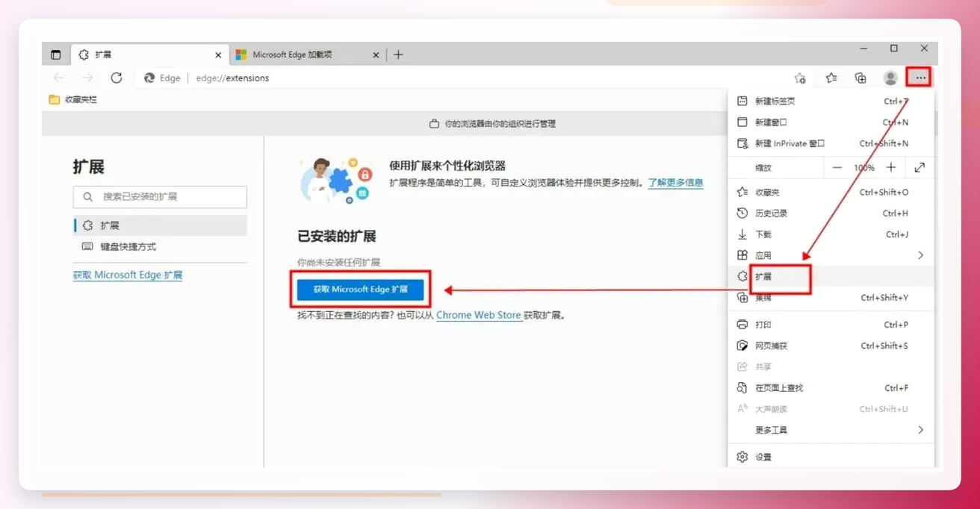Screen dimensions: 980x509
Task: Click the 100% zoom value
Action: (864, 168)
